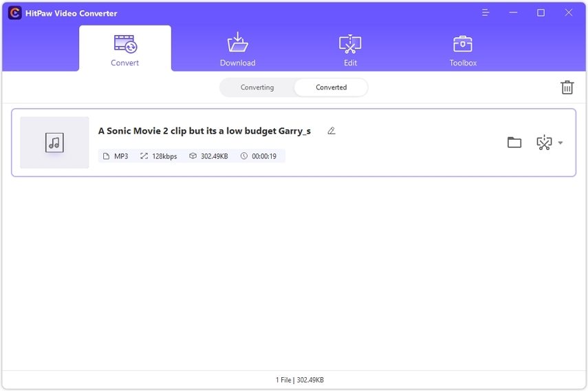Open output folder for the Sonic clip
Screen dimensions: 588x391
click(514, 142)
